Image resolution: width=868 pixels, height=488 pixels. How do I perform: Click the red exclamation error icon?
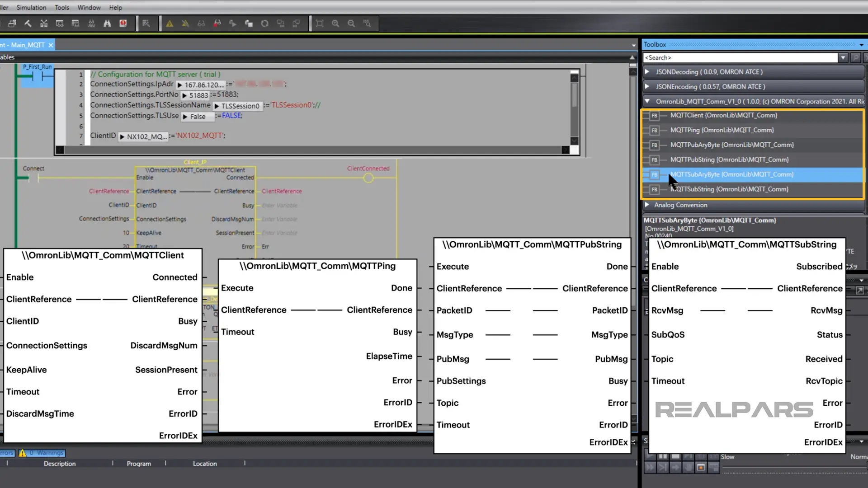[123, 23]
